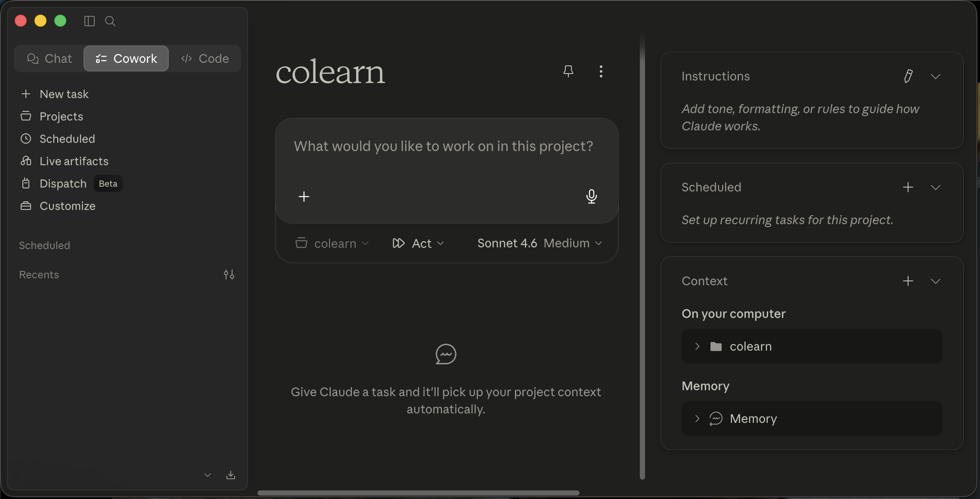Screen dimensions: 980x499
Task: Click the Instructions placeholder text
Action: pyautogui.click(x=800, y=117)
